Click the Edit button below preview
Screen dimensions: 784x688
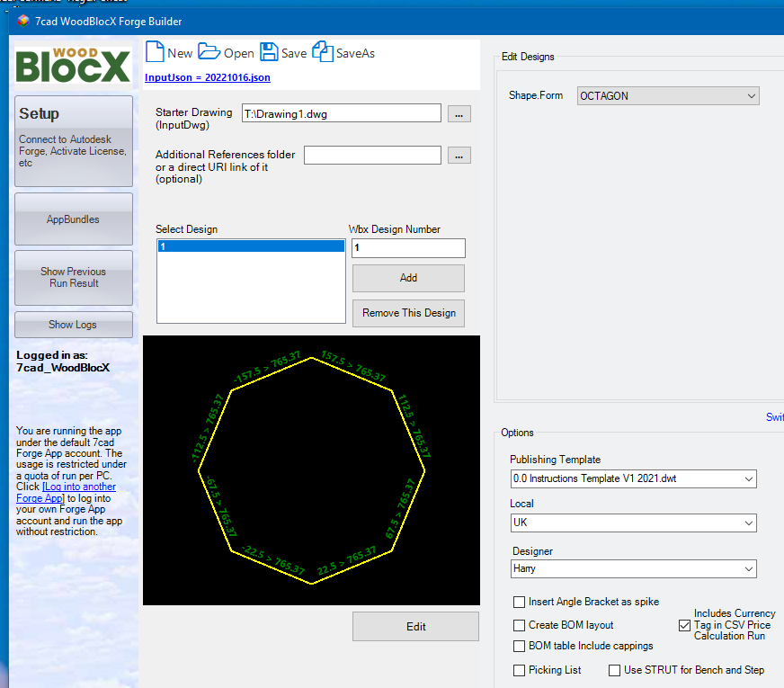415,627
